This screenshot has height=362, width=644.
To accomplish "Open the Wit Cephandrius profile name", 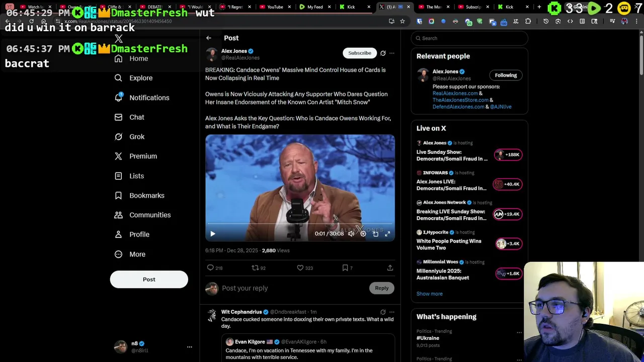I will click(x=242, y=312).
